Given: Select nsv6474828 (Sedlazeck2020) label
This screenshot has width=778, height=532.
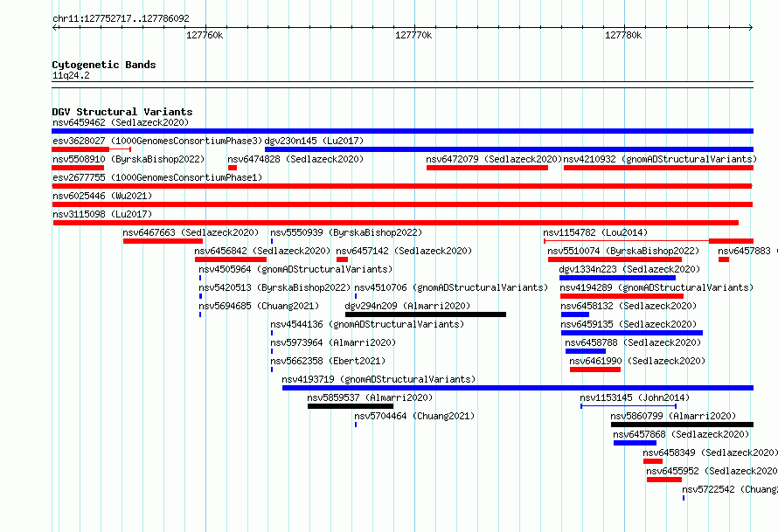Looking at the screenshot, I should (x=295, y=159).
